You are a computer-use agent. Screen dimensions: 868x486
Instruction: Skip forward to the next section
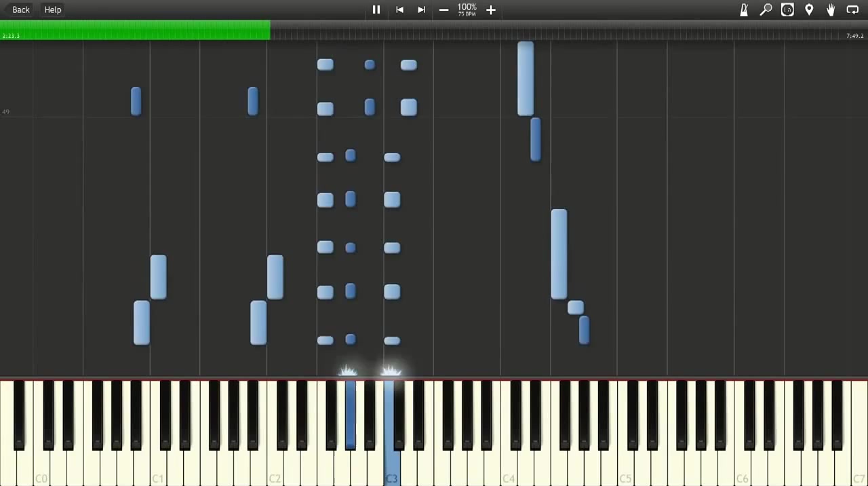pos(421,10)
